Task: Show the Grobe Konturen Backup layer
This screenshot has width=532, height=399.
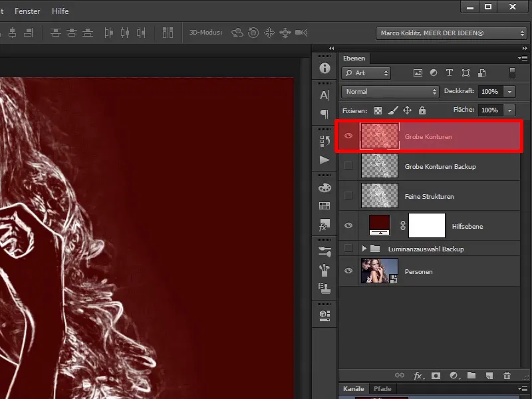Action: tap(348, 166)
